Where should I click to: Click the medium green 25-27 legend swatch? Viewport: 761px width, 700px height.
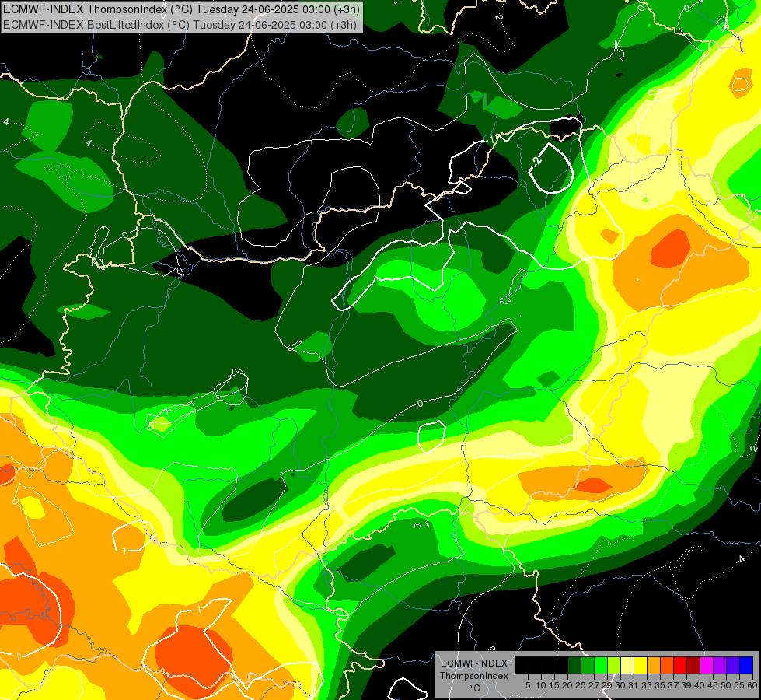588,665
